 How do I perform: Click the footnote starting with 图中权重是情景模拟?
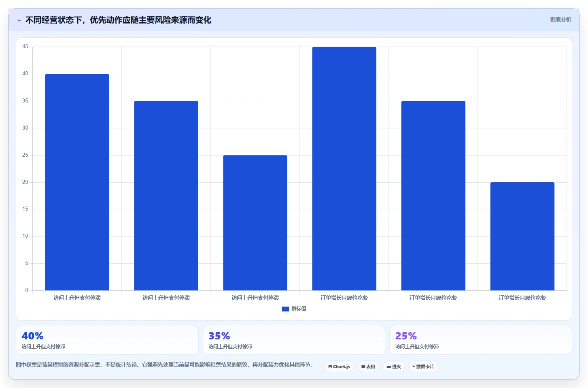164,365
